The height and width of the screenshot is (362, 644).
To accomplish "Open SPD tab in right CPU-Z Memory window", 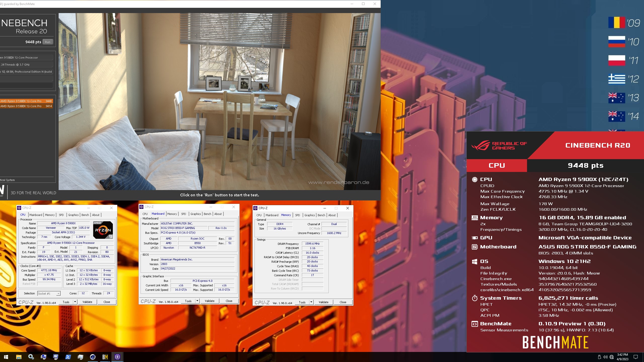I will 298,215.
